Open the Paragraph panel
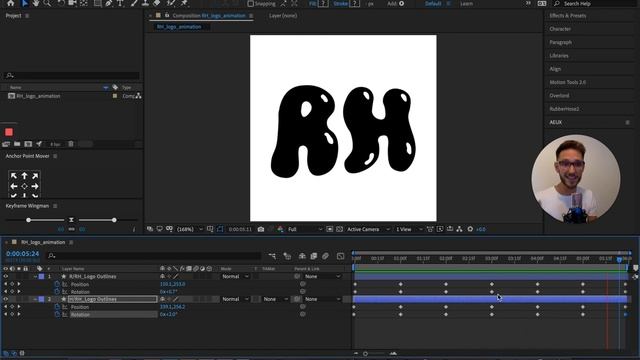This screenshot has width=640, height=360. pos(560,42)
